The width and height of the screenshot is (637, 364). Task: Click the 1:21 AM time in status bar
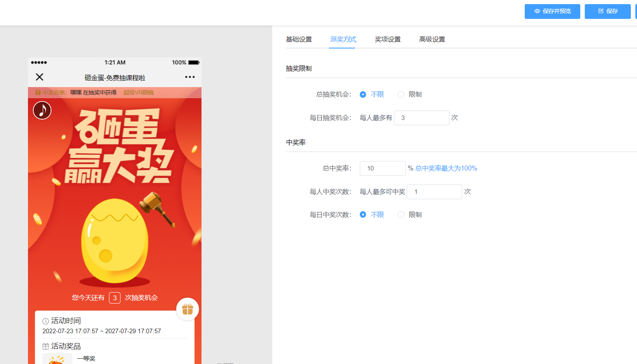coord(115,62)
